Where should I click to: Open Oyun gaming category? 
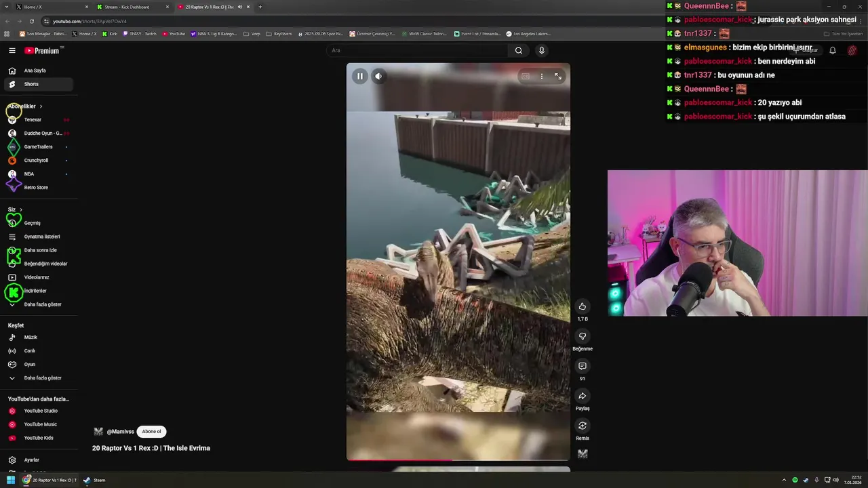[x=38, y=365]
